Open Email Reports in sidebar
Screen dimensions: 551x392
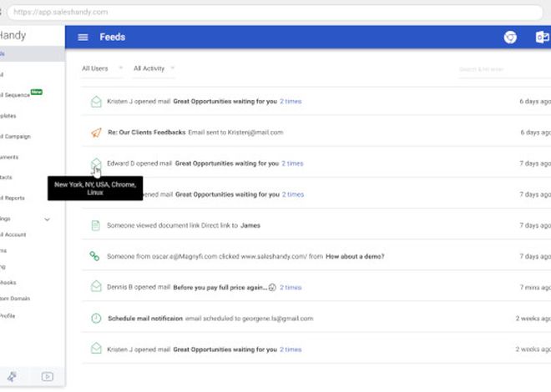click(13, 198)
